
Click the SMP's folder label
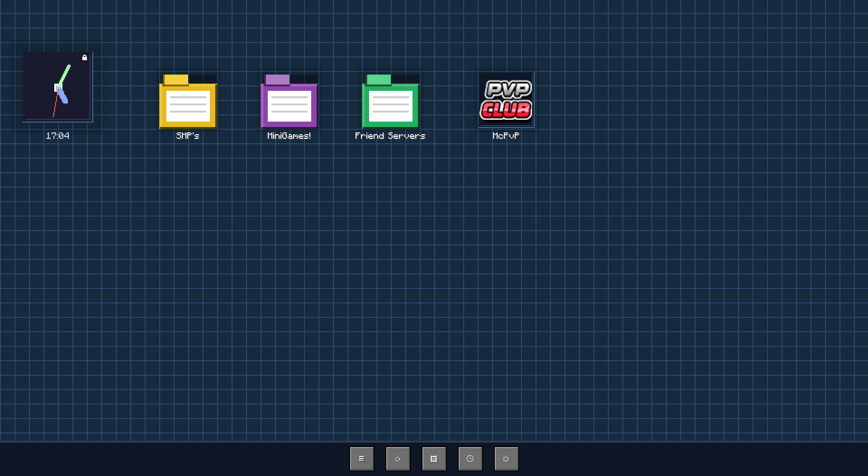188,136
